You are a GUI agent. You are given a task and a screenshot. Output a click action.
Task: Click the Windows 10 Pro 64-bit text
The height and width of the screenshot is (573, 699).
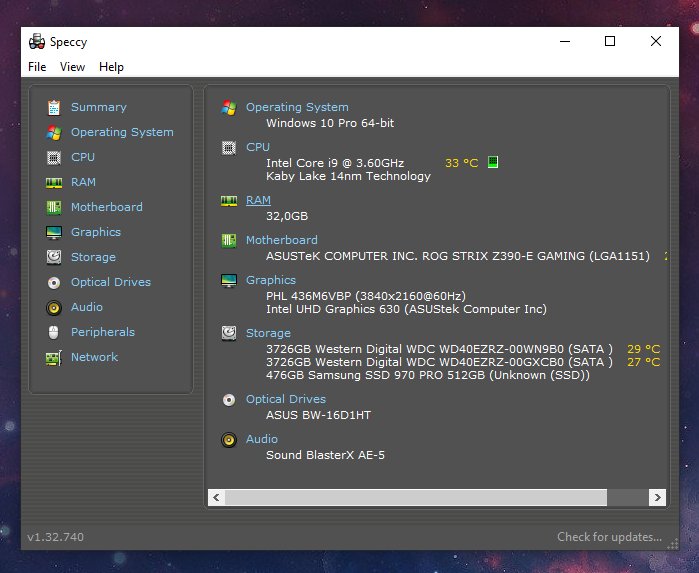pyautogui.click(x=330, y=124)
